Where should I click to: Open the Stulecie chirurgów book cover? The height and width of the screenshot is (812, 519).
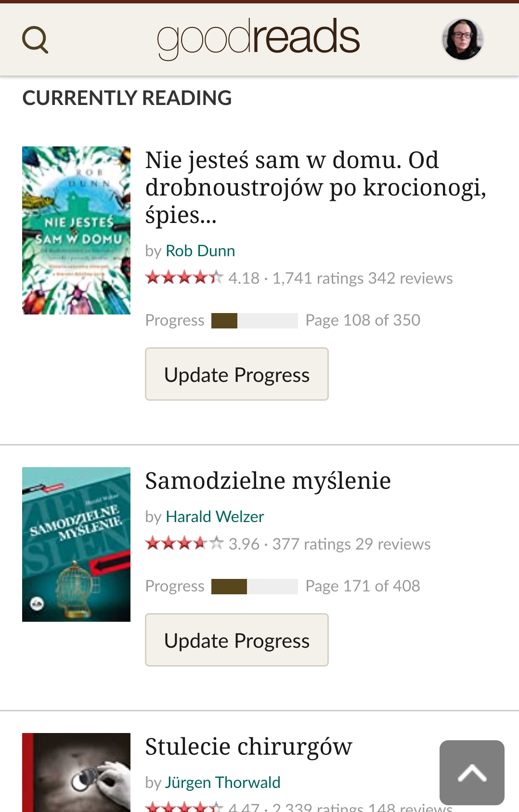(x=76, y=773)
